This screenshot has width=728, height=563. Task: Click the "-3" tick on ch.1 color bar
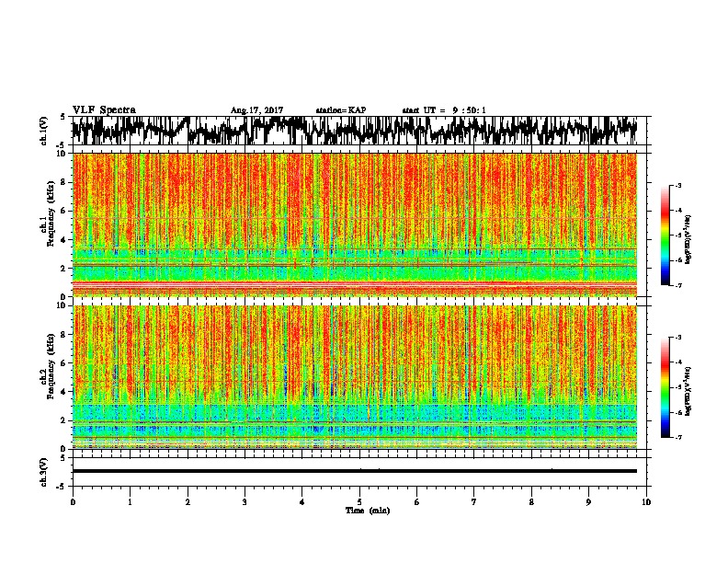[678, 186]
